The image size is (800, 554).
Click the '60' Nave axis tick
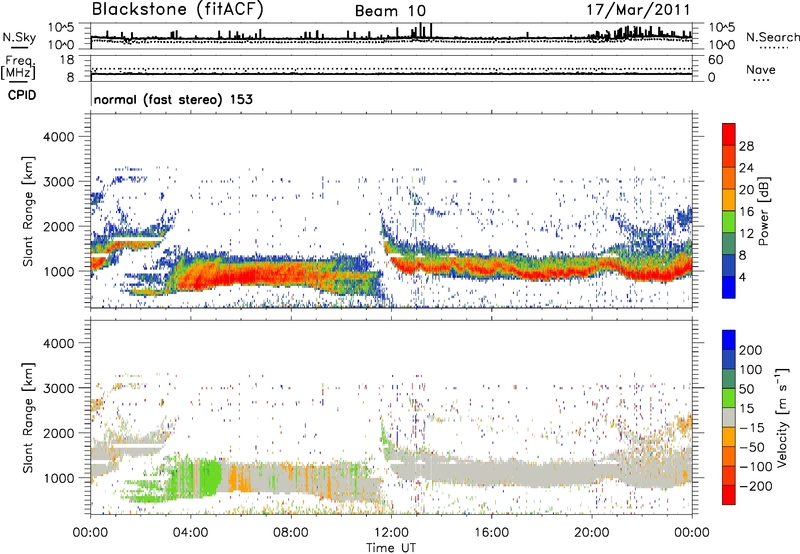point(715,60)
